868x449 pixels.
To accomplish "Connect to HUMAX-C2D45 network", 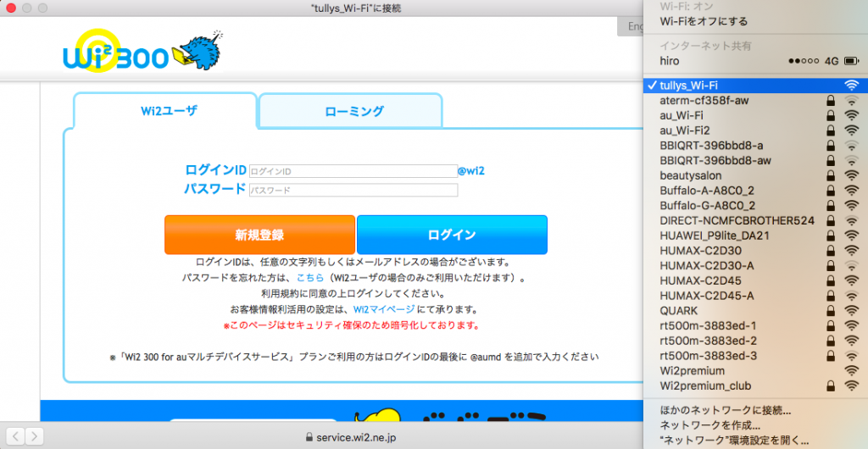I will pos(756,280).
